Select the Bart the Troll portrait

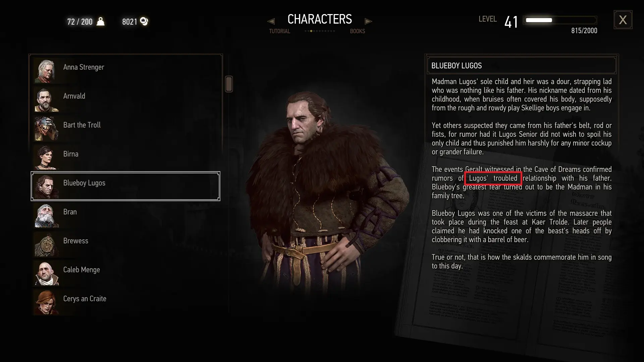pos(47,128)
